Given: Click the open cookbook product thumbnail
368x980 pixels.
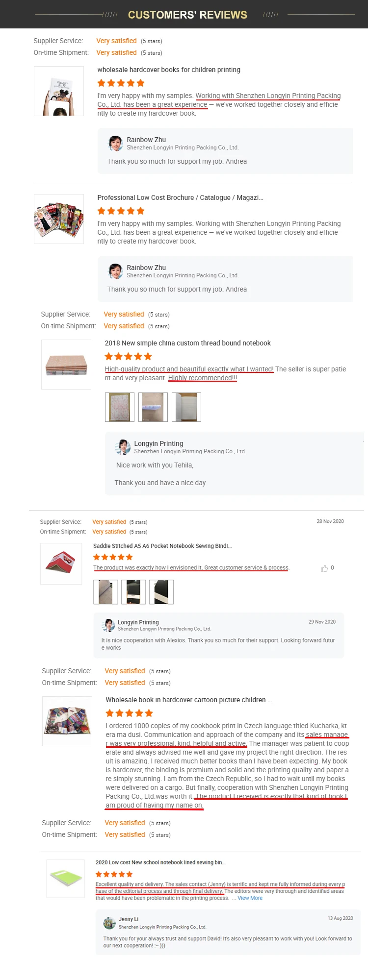Looking at the screenshot, I should pyautogui.click(x=67, y=721).
